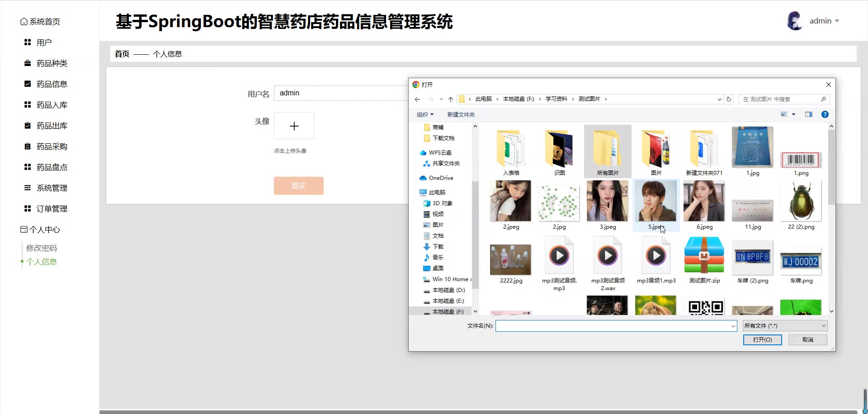Click the 文件名 filename input field
The image size is (868, 414).
[613, 326]
